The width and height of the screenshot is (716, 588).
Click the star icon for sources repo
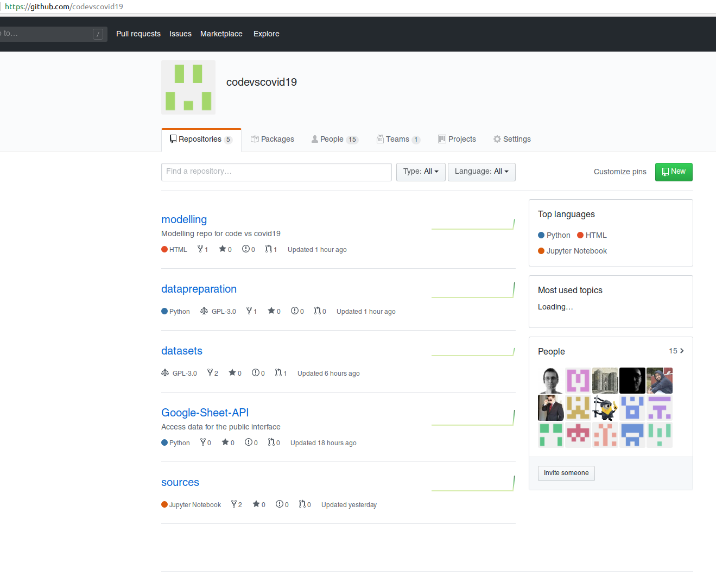pos(256,504)
